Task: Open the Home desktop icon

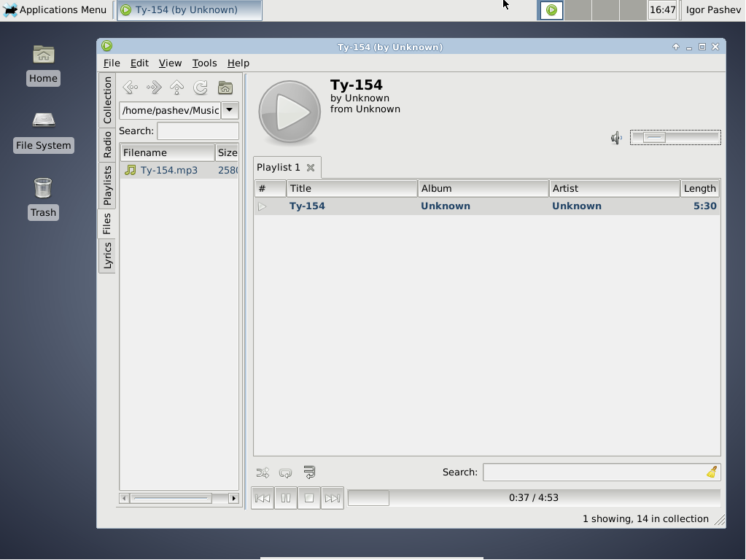Action: click(43, 65)
